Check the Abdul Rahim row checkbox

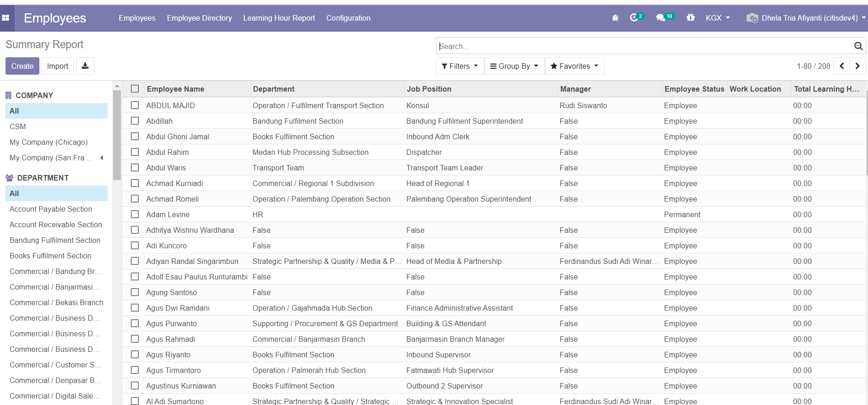coord(135,152)
